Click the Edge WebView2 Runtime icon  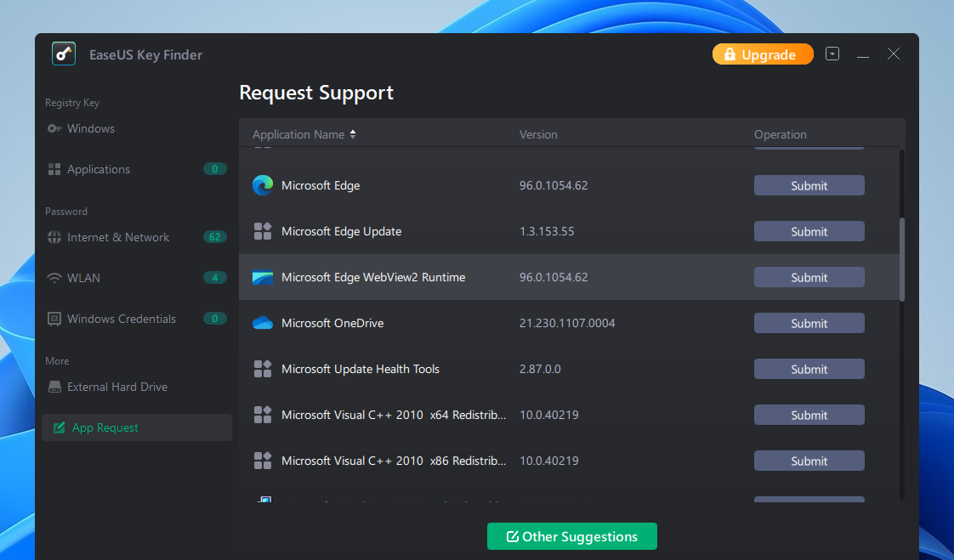[x=263, y=277]
